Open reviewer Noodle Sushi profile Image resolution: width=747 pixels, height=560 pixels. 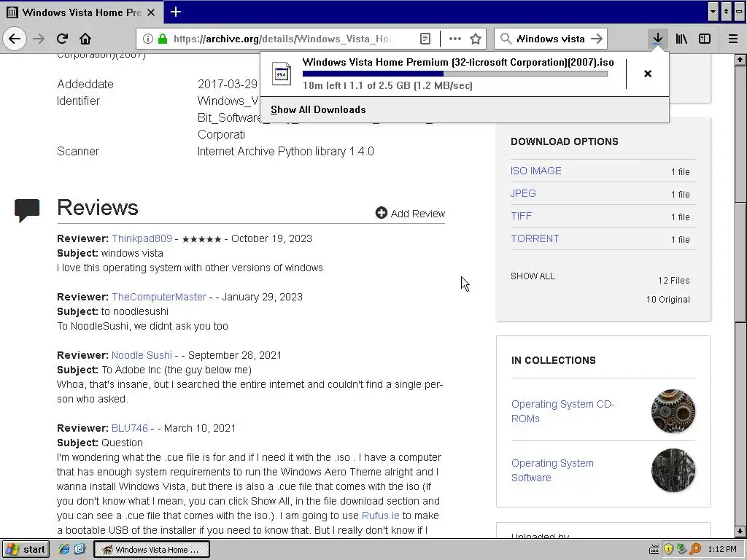coord(142,355)
